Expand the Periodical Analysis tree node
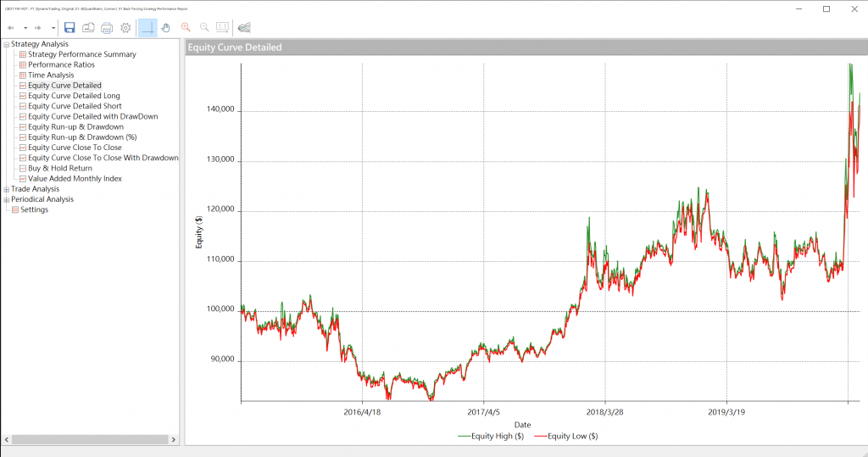The height and width of the screenshot is (457, 868). (7, 199)
